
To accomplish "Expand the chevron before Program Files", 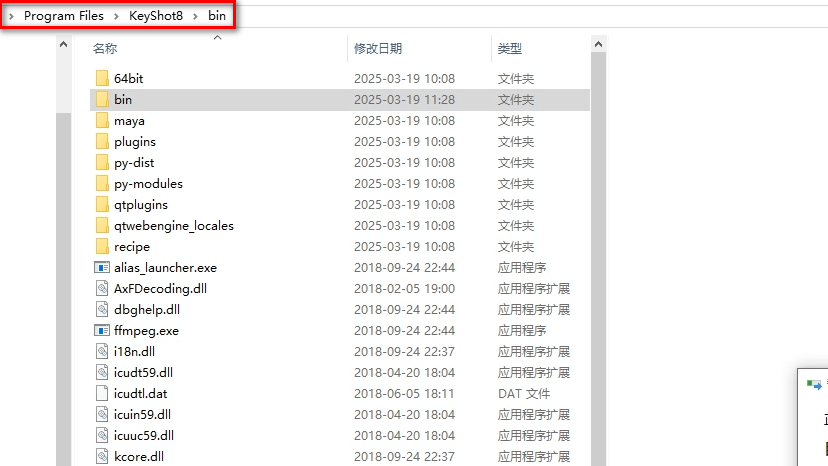I will click(x=11, y=16).
